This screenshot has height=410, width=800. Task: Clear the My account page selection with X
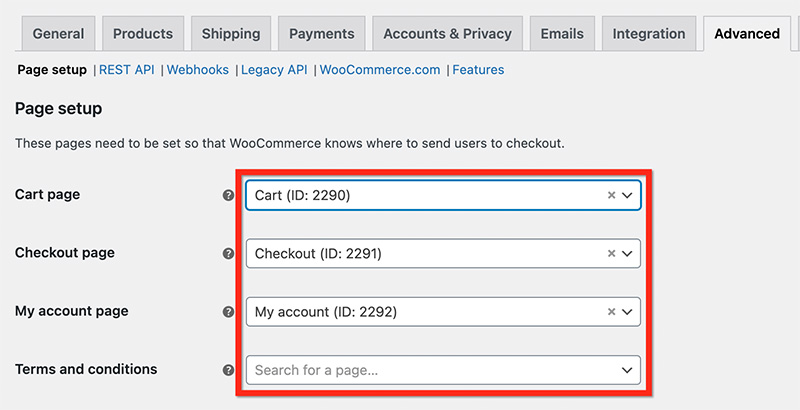[611, 312]
